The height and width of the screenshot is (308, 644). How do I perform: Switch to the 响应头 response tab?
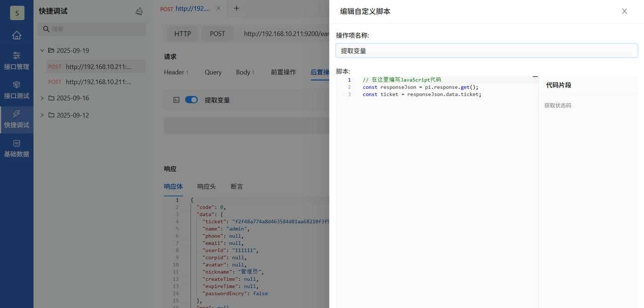pos(206,186)
